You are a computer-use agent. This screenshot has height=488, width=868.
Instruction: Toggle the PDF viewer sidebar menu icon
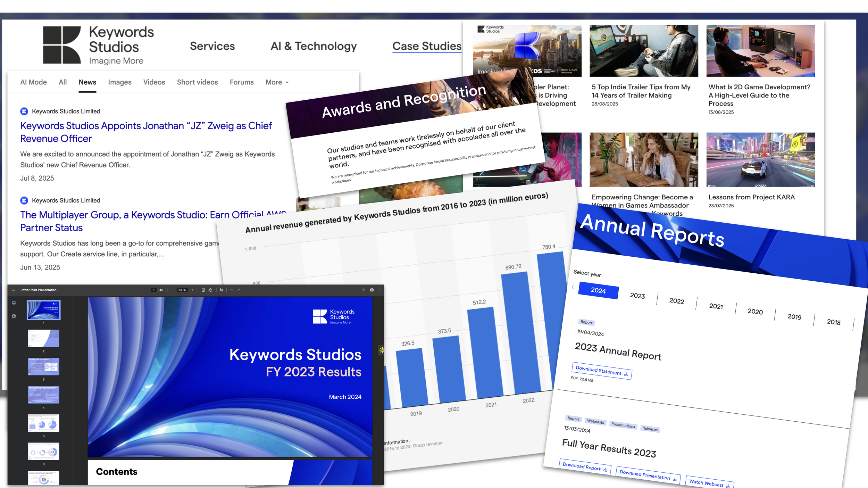point(13,290)
